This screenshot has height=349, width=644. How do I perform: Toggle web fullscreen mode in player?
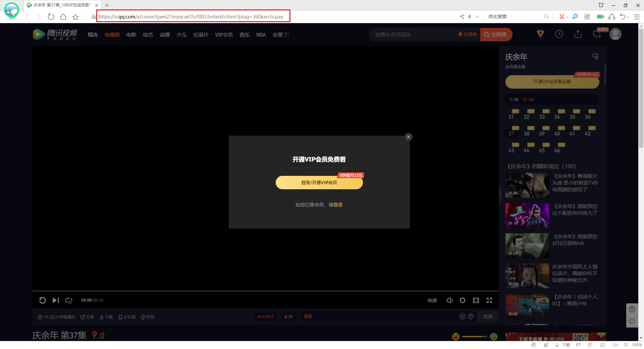(476, 300)
